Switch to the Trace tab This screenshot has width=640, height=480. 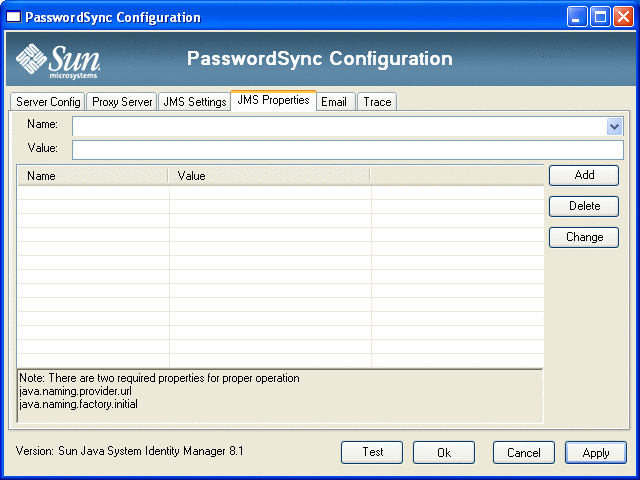coord(377,102)
